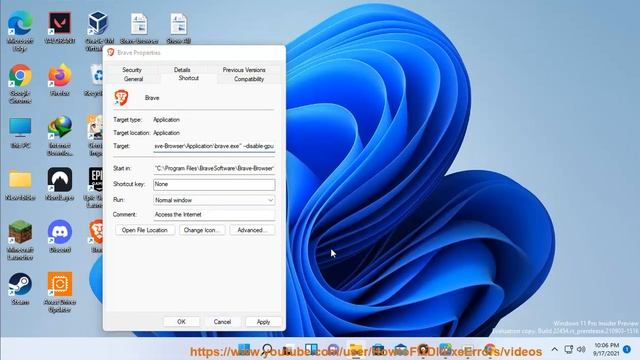Open Google Chrome desktop shortcut
Viewport: 640px width, 360px height.
[x=20, y=76]
